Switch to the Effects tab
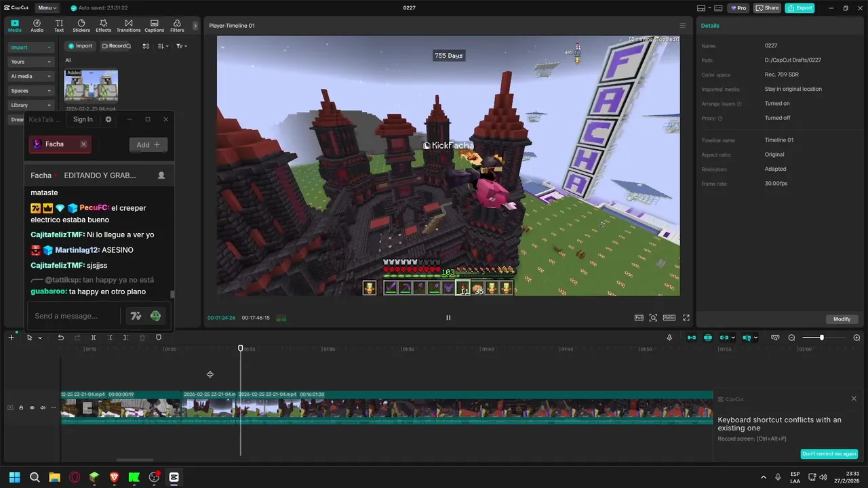The height and width of the screenshot is (488, 868). pyautogui.click(x=103, y=26)
